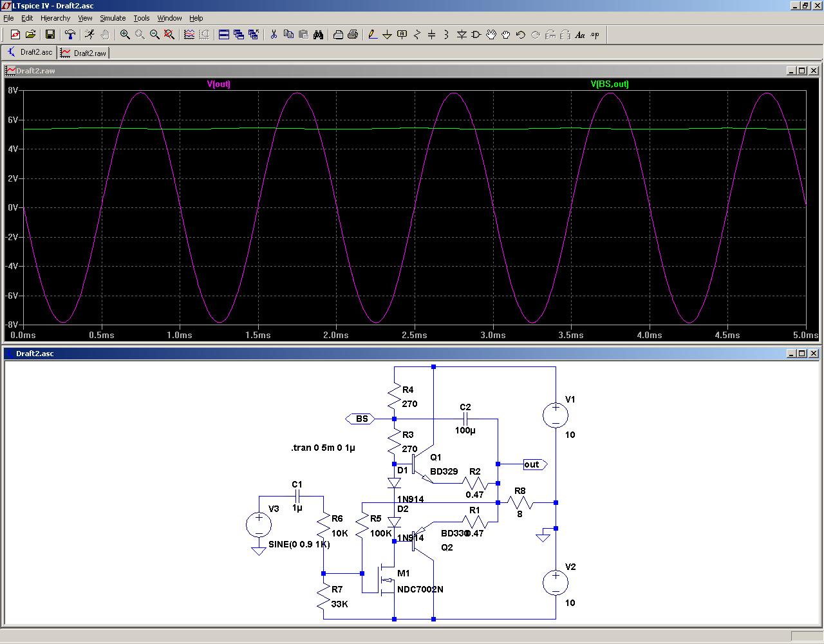
Task: Click the V1 voltage source symbol
Action: pos(555,415)
